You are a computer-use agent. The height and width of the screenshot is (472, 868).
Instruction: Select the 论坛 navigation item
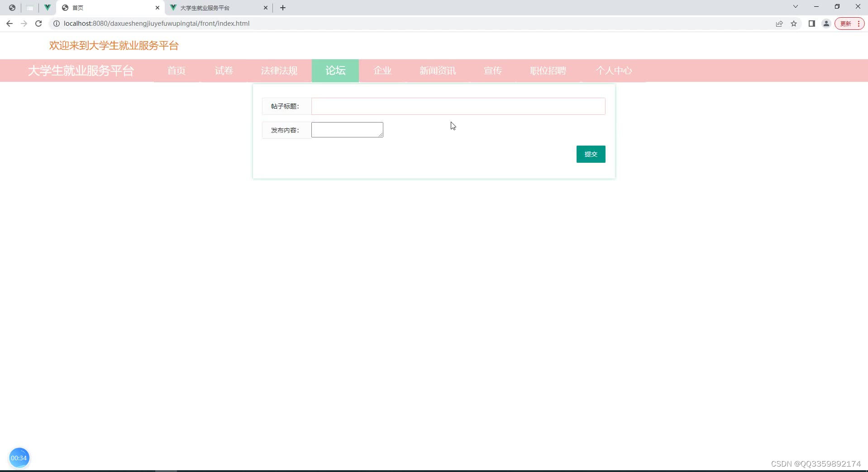[x=335, y=71]
